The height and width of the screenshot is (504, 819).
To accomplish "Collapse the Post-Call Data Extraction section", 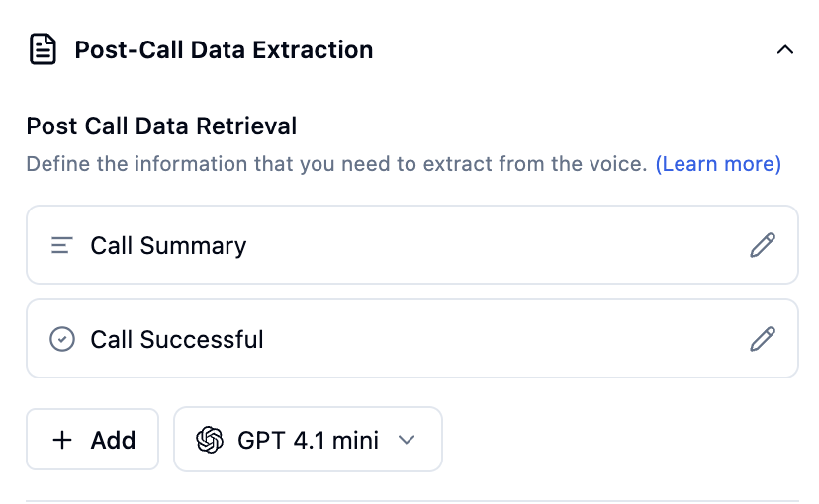I will click(785, 49).
